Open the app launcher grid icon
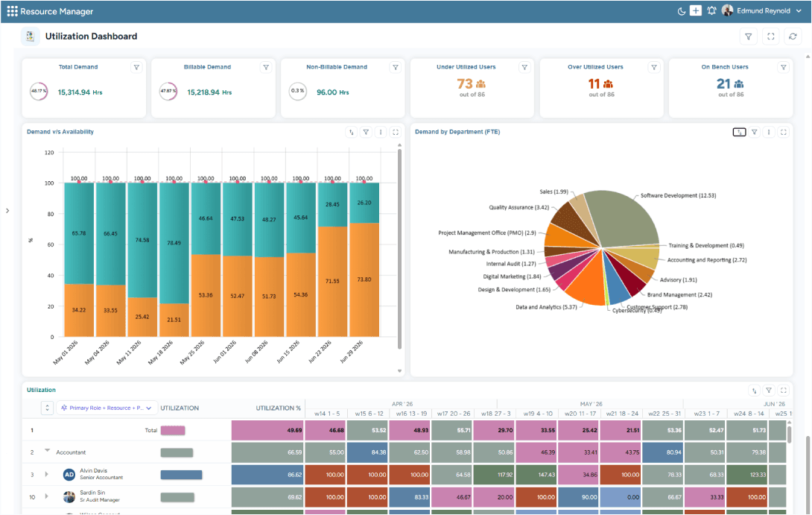812x515 pixels. (12, 11)
